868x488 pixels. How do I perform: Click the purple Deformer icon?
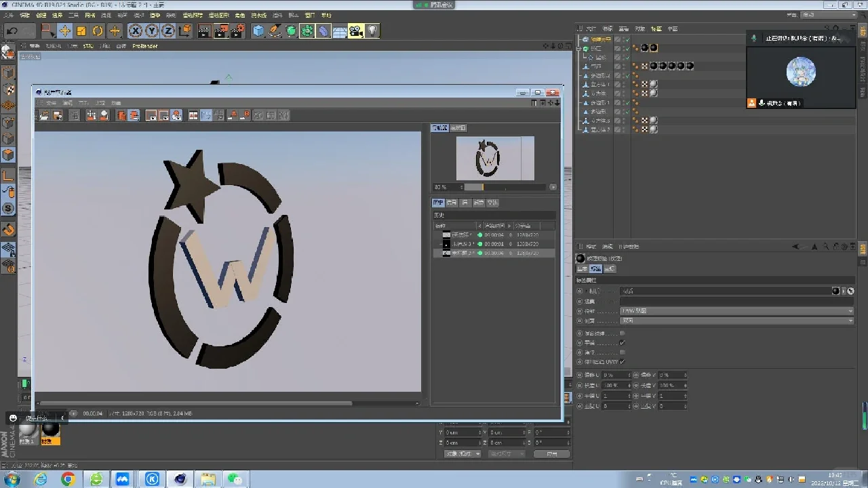coord(323,30)
